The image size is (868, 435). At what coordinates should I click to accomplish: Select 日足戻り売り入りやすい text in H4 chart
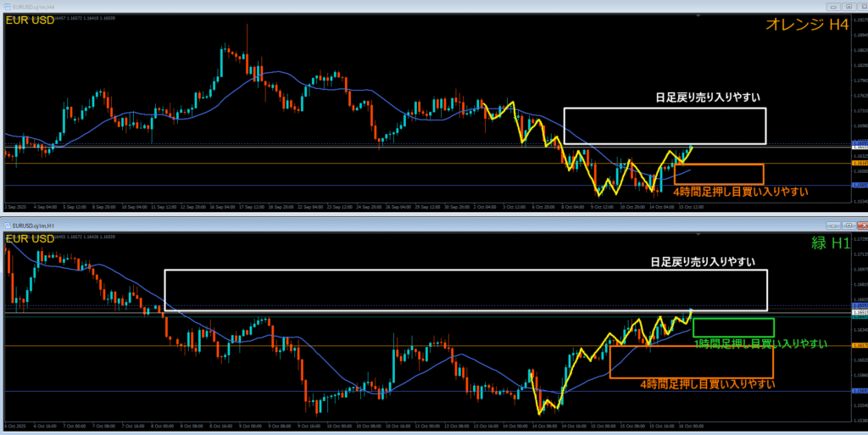point(708,98)
